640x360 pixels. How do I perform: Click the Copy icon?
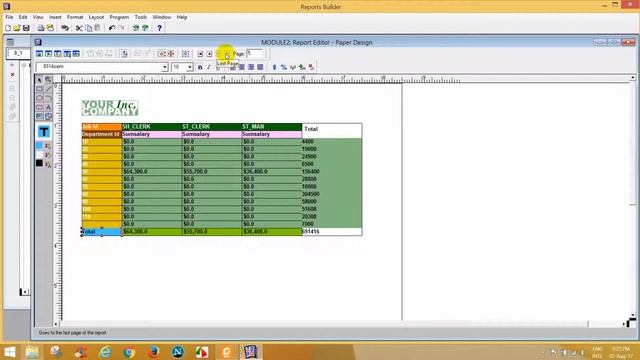(88, 28)
